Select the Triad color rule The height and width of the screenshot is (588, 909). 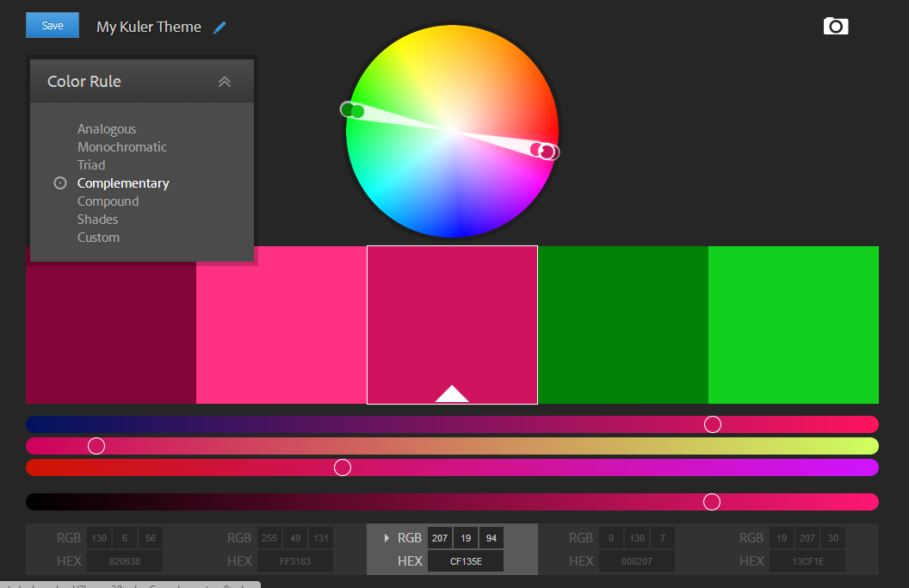(x=91, y=165)
